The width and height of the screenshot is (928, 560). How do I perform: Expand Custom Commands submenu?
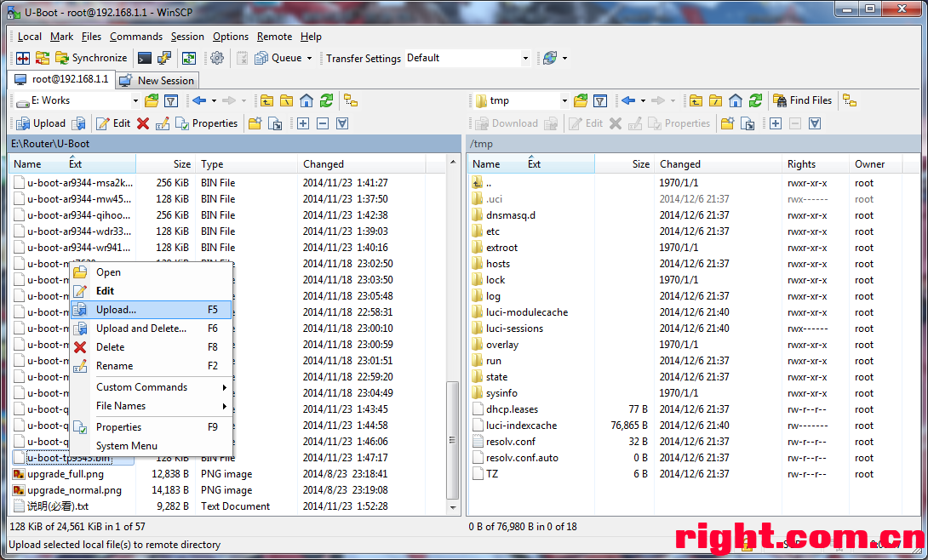pos(151,387)
